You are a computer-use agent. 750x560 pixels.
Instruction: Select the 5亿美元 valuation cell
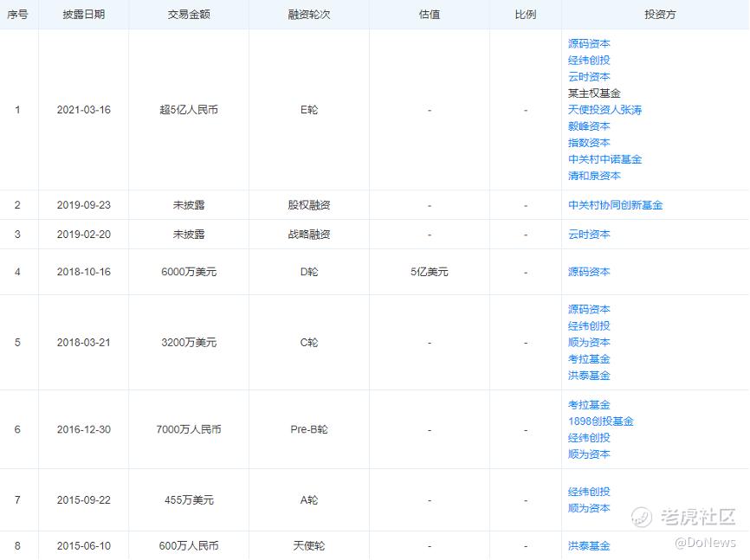click(429, 272)
